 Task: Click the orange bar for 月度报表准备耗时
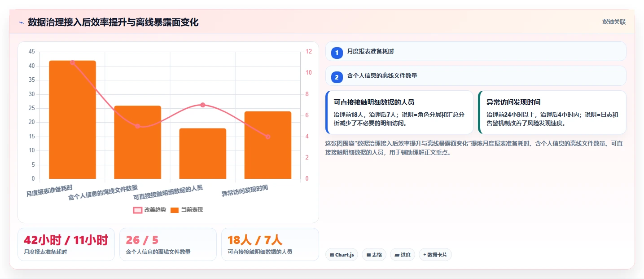[72, 120]
